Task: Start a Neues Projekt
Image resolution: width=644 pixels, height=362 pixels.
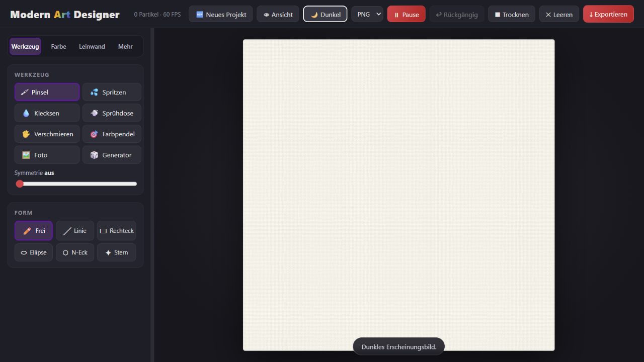Action: [x=221, y=14]
